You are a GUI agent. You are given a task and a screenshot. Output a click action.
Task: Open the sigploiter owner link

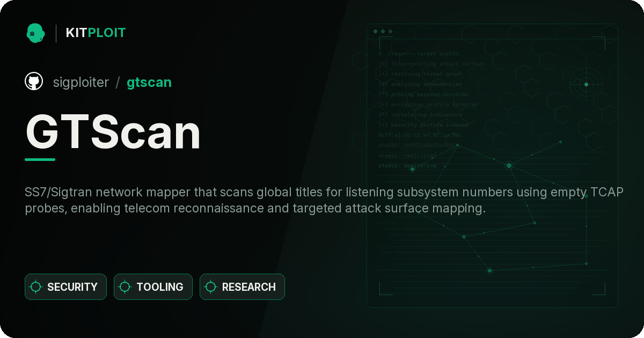[x=81, y=82]
